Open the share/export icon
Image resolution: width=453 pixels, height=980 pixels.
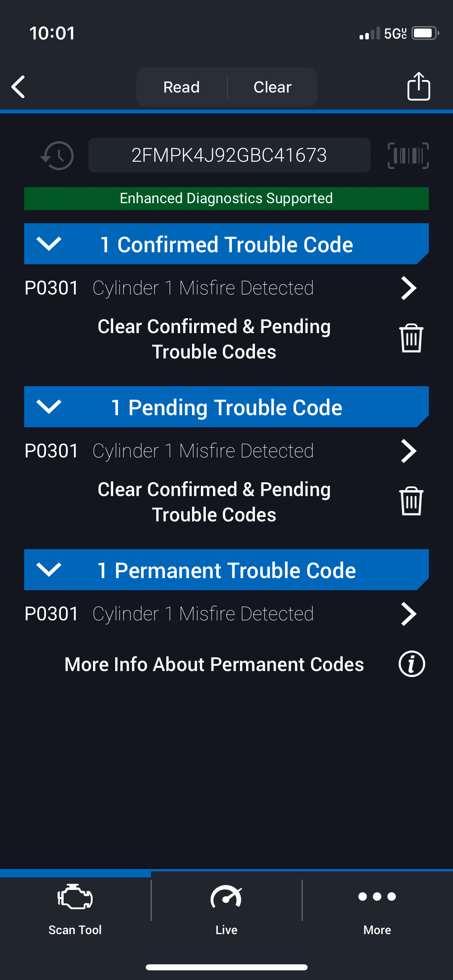click(418, 86)
